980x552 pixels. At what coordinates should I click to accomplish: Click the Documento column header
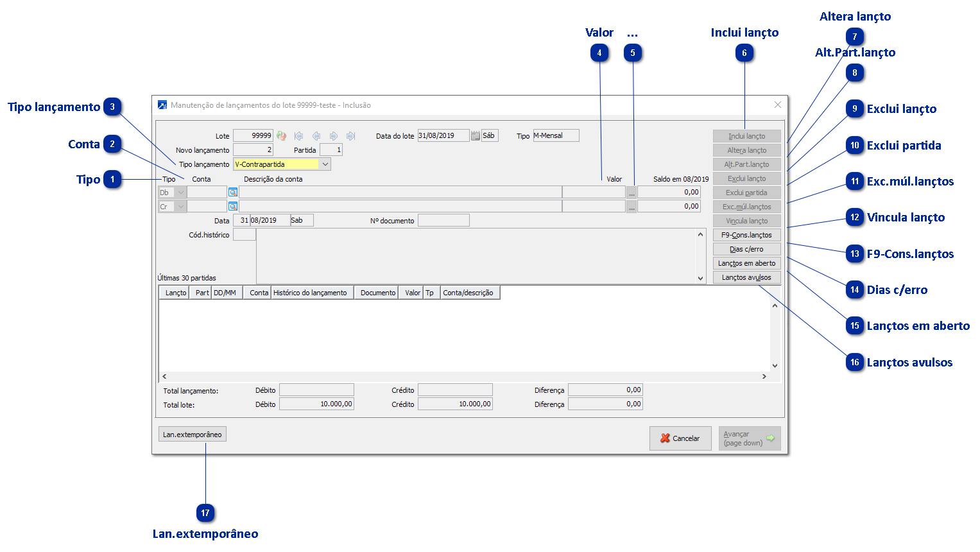[376, 293]
